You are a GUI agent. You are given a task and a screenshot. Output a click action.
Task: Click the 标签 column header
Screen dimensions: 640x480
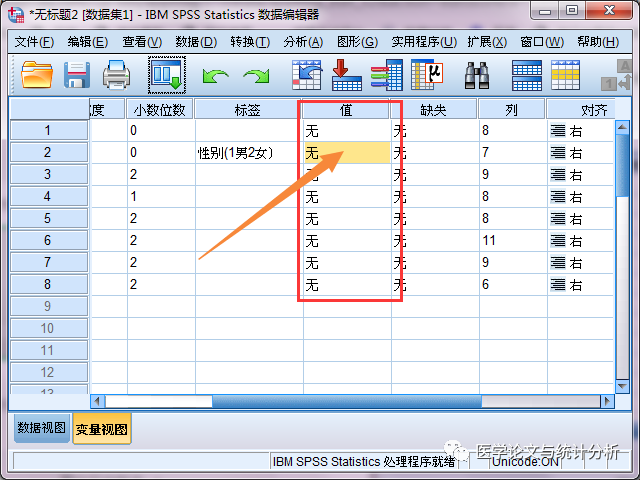pos(247,109)
